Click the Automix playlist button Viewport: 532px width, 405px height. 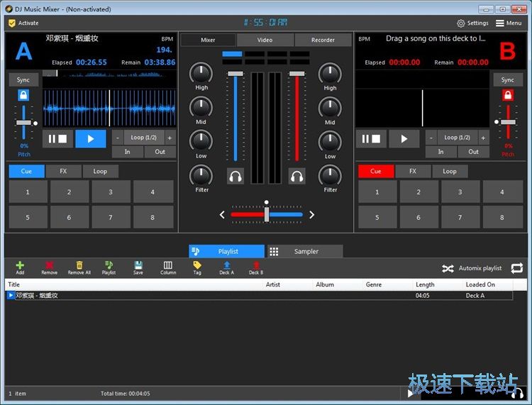(472, 268)
